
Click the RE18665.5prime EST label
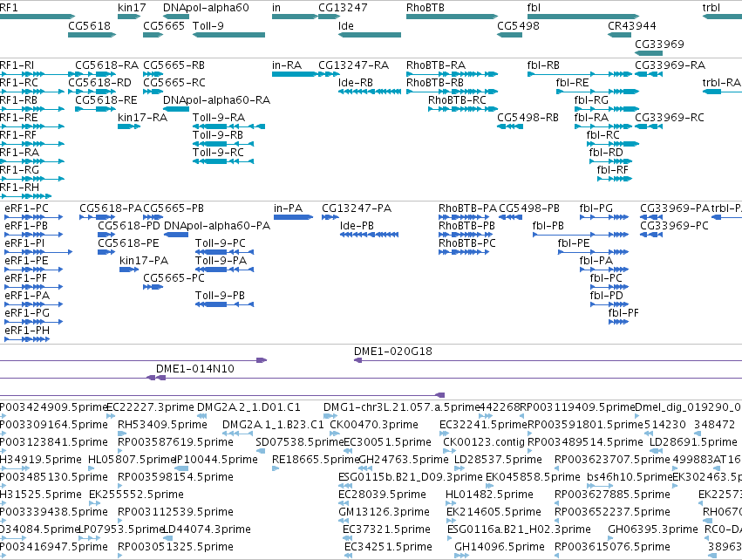click(316, 460)
